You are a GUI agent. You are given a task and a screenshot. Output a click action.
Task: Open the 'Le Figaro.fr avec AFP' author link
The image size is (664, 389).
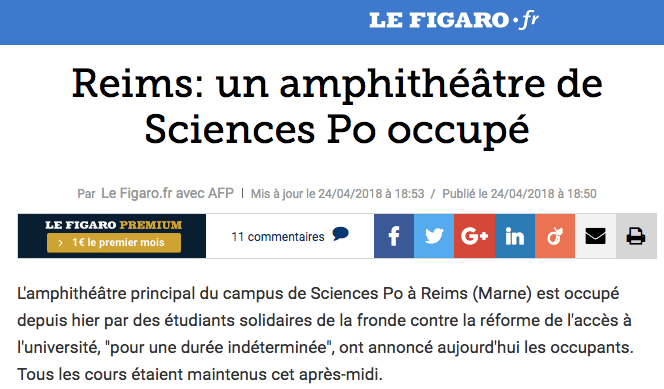coord(167,193)
